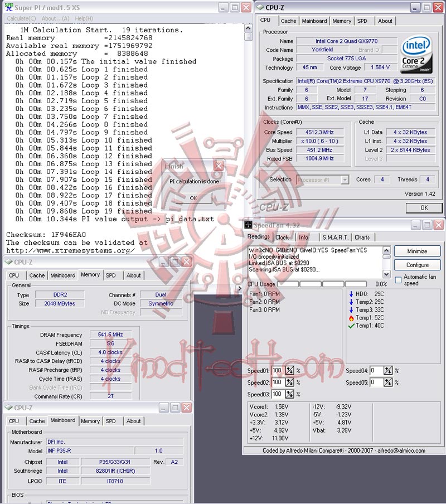Screen dimensions: 446x504
Task: Click the DRAM Frequency value 541.5 MHz
Action: 110,335
